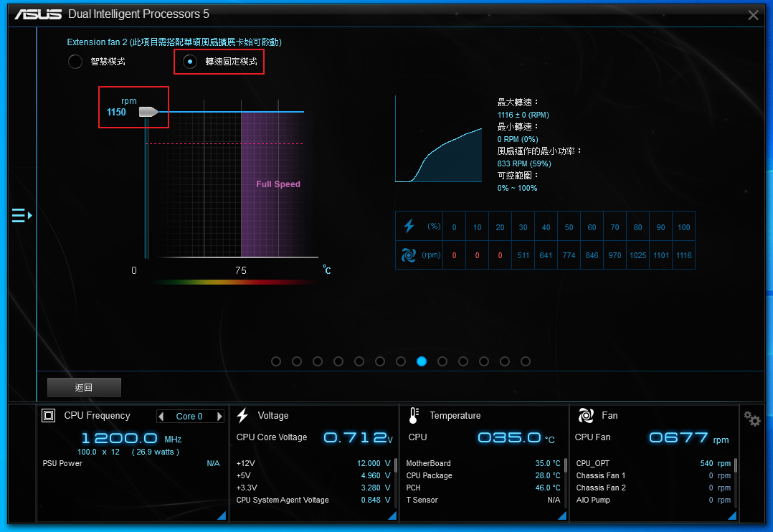Click the Core 0 selector label
The height and width of the screenshot is (532, 773).
point(189,416)
